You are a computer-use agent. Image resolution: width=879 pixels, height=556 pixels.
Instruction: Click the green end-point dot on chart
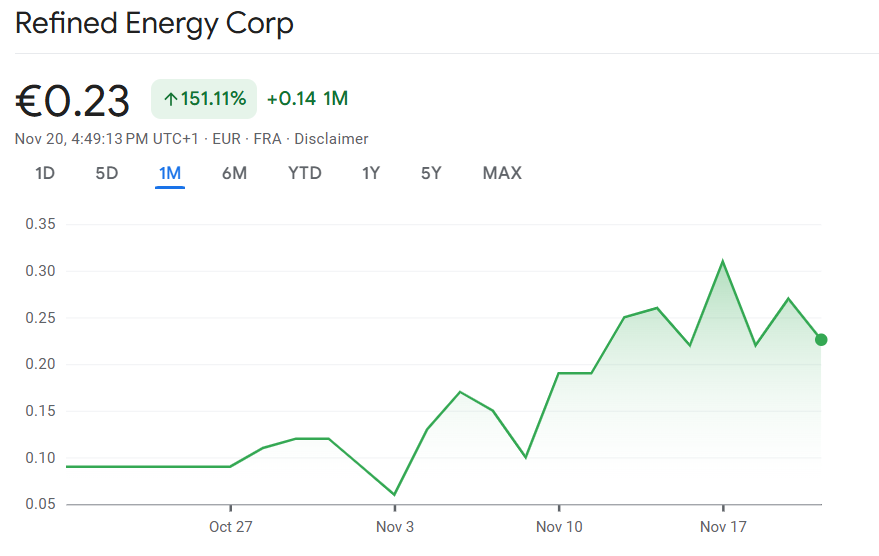coord(821,340)
